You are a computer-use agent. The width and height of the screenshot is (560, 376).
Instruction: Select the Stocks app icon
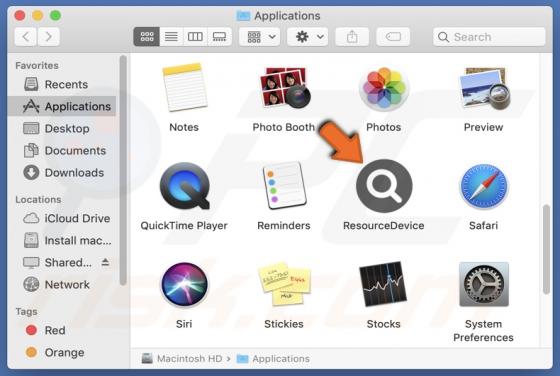tap(383, 284)
